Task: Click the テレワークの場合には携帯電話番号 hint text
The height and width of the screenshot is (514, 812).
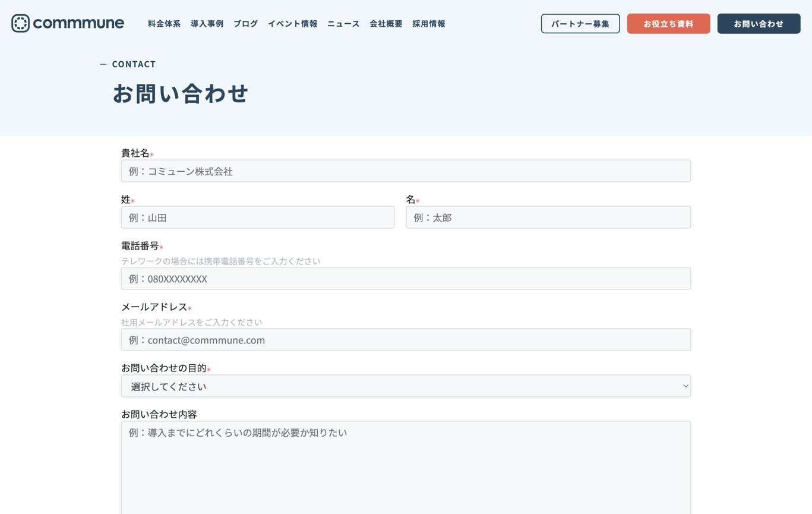Action: click(x=220, y=261)
